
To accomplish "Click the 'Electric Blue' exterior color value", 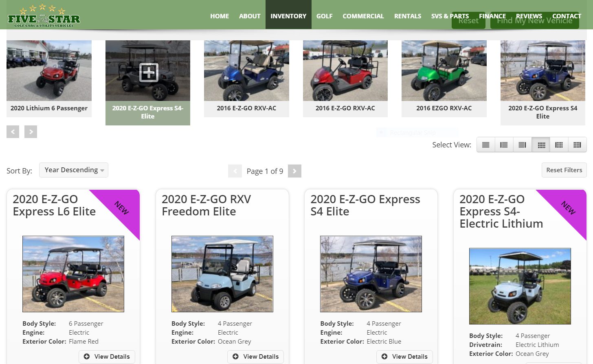I will point(384,342).
